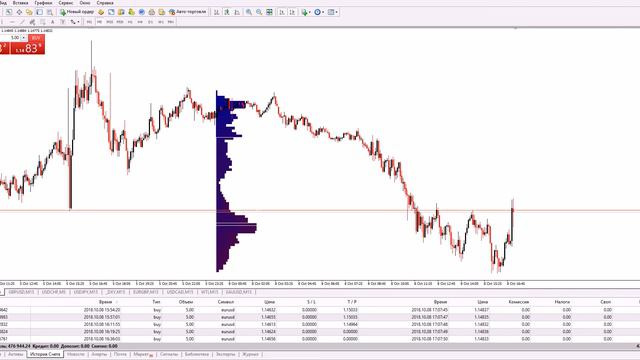Switch to the EURGBP,M15 chart tab
The image size is (640, 360).
(x=146, y=292)
